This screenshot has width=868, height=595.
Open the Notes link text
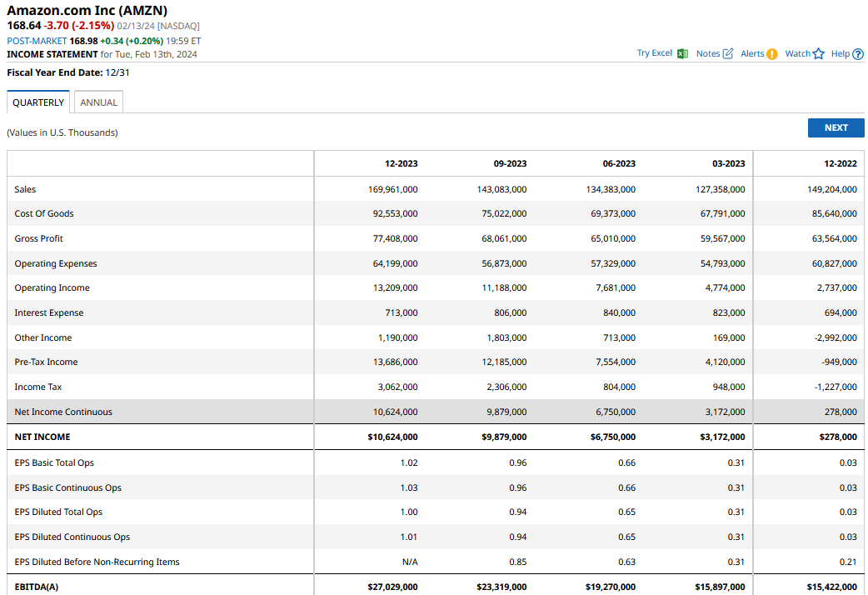click(707, 53)
